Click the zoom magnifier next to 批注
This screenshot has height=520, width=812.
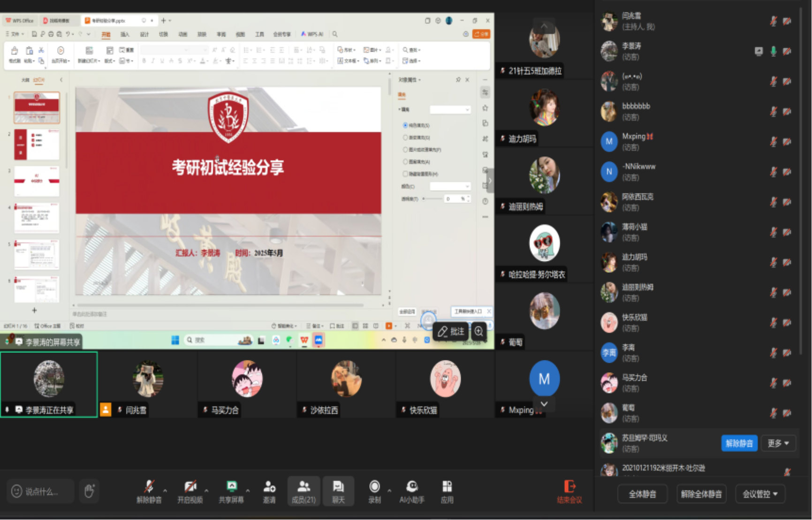pos(478,332)
